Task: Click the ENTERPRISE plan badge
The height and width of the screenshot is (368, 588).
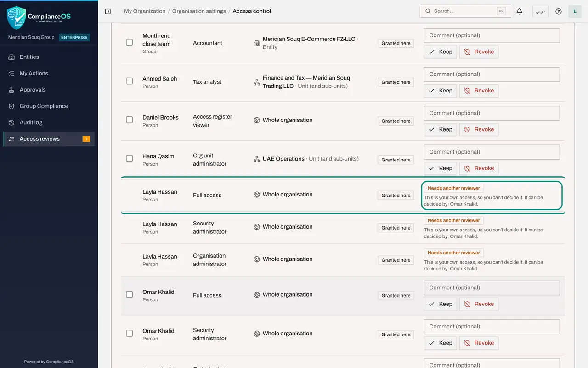Action: [x=74, y=37]
